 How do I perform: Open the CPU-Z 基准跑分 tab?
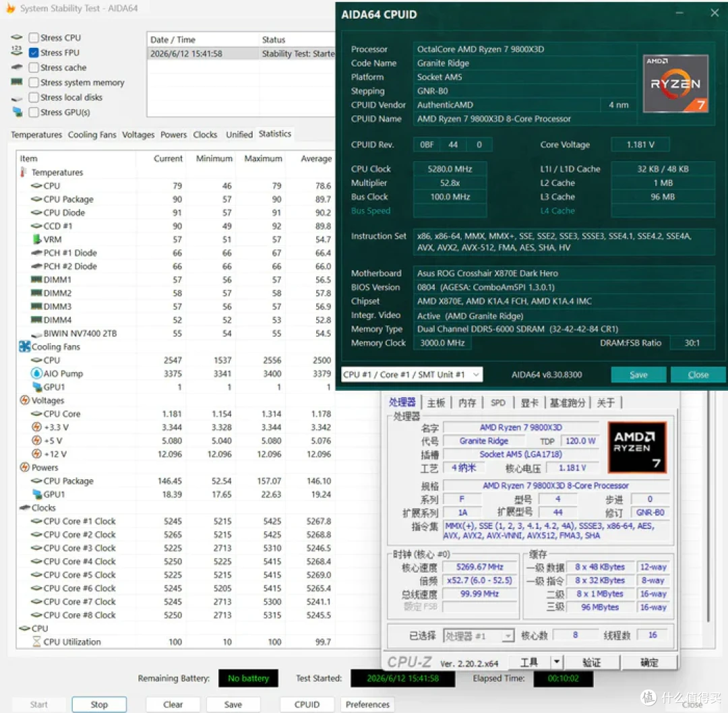click(x=567, y=402)
